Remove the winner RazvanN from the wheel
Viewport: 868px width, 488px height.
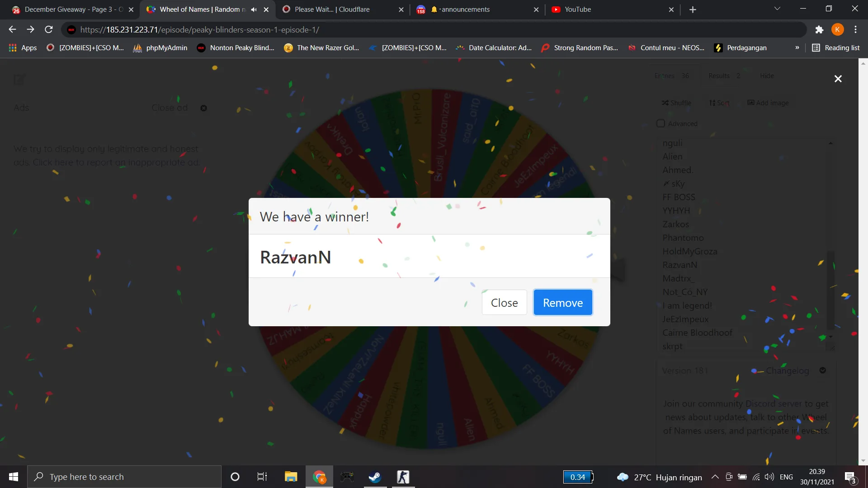tap(563, 303)
